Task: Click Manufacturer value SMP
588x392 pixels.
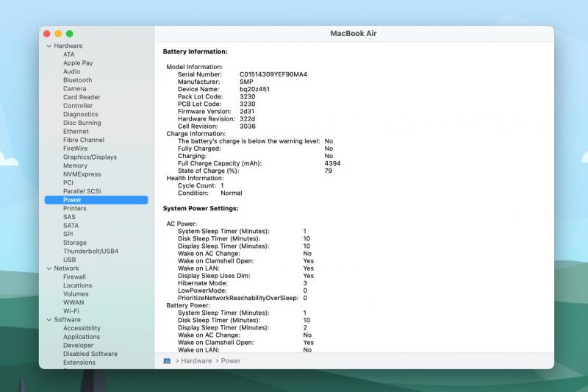Action: (246, 82)
